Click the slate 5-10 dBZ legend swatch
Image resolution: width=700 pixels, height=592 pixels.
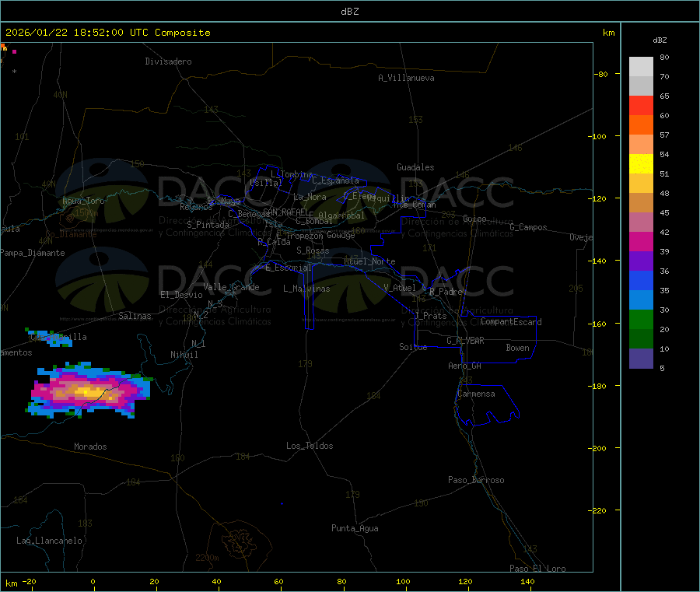click(x=641, y=359)
